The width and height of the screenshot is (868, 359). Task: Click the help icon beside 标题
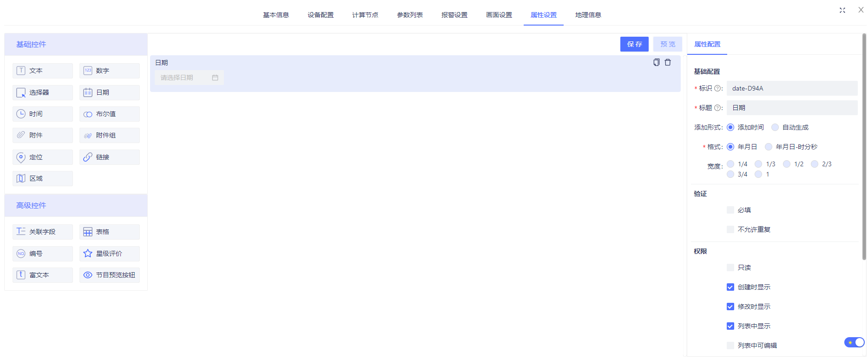(x=717, y=108)
